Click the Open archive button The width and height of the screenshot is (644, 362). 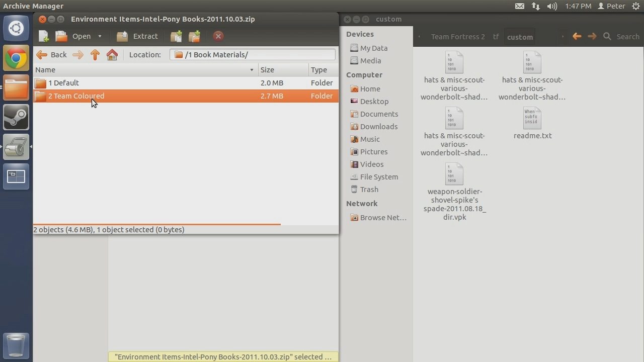(73, 36)
